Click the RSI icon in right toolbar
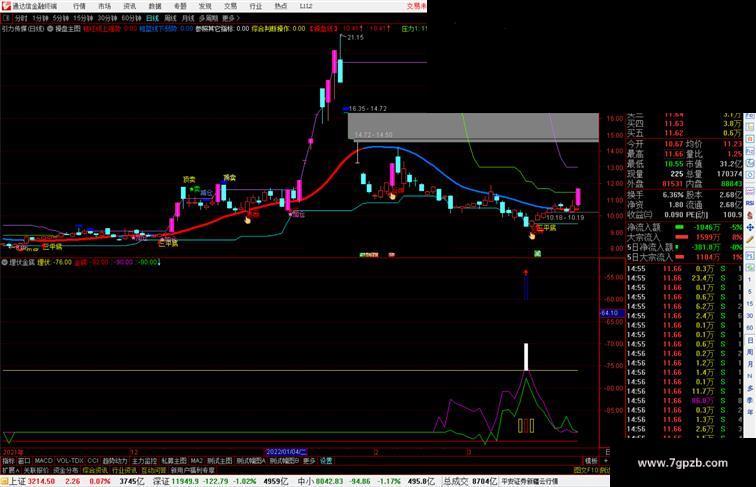 [x=750, y=203]
